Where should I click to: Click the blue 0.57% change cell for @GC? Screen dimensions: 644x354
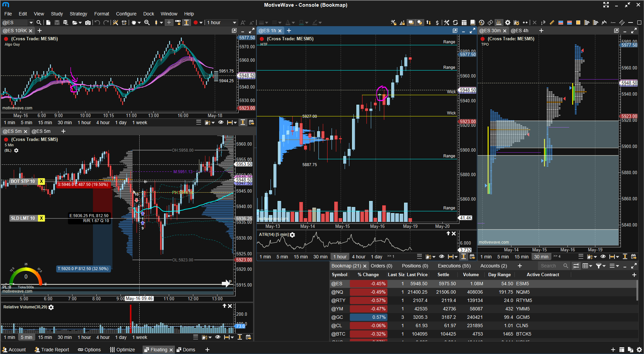coord(368,317)
